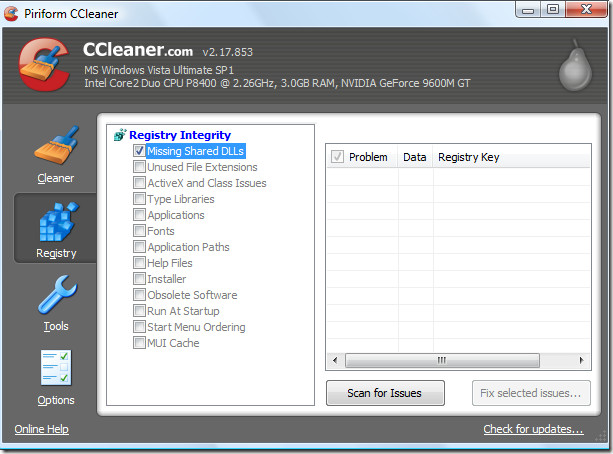Open the Options checklist icon
Viewport: 613px width, 454px height.
[x=56, y=368]
